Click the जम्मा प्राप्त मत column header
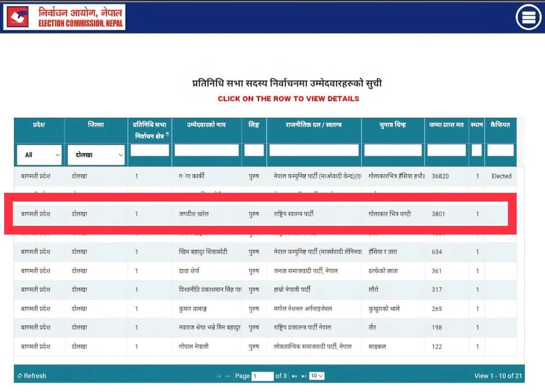 [446, 125]
